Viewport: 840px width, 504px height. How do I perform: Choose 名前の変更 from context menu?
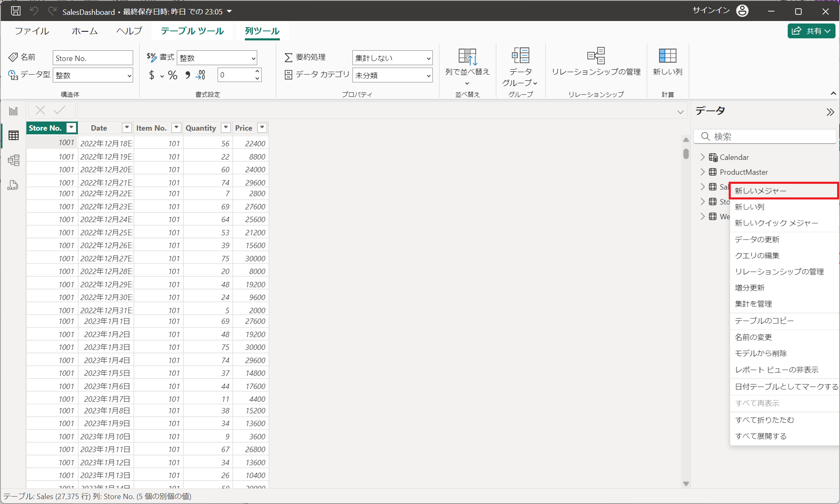pos(753,337)
